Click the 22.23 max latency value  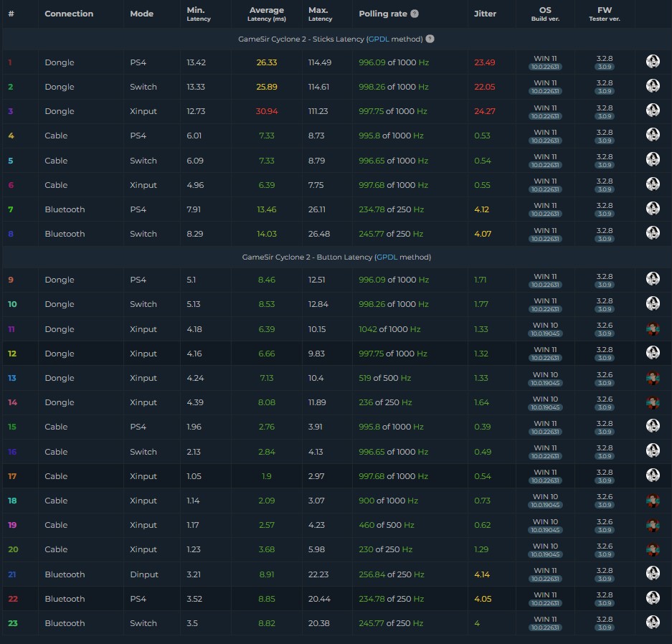(x=318, y=574)
